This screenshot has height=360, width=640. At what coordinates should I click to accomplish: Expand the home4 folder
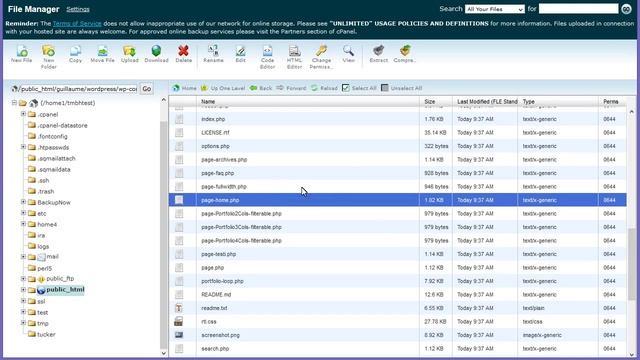tap(23, 224)
